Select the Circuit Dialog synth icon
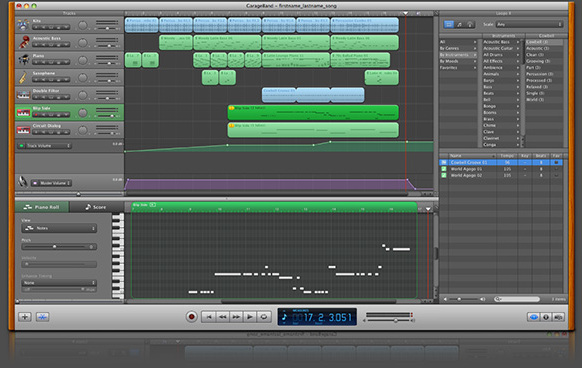This screenshot has height=368, width=582. [x=23, y=130]
